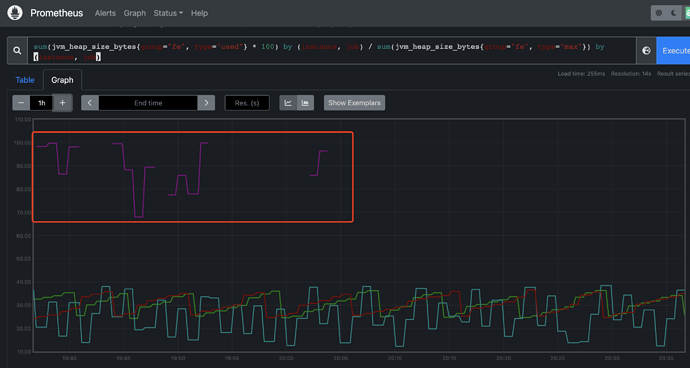Click the Execute button
690x368 pixels.
(x=674, y=51)
